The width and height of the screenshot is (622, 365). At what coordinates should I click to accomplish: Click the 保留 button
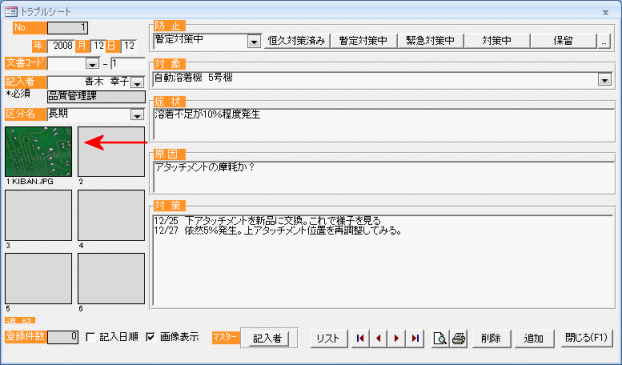563,40
